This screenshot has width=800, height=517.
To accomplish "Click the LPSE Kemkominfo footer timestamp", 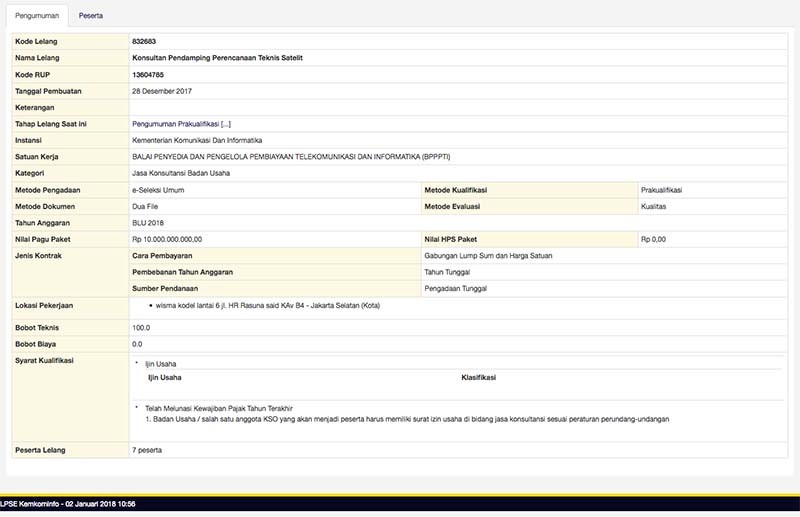I will [68, 504].
